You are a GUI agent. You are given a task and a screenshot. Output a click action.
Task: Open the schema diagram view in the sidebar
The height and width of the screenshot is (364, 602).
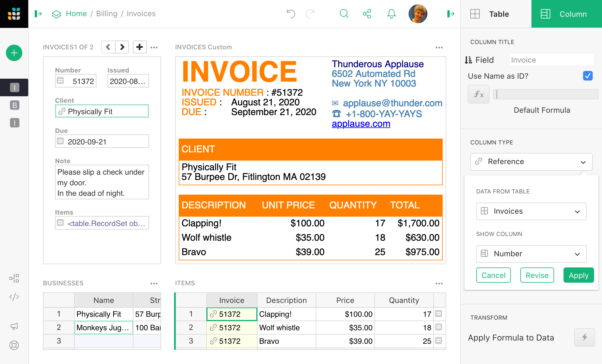point(14,278)
